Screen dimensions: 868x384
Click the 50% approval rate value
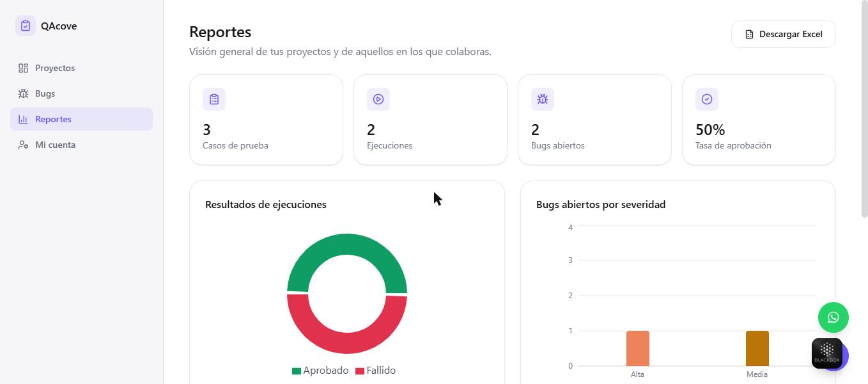coord(710,130)
